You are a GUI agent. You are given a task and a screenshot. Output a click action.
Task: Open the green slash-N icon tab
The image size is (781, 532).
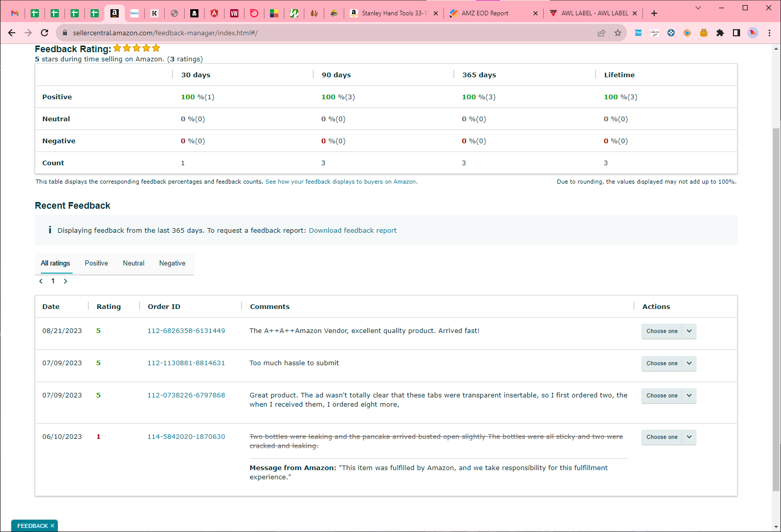point(294,13)
